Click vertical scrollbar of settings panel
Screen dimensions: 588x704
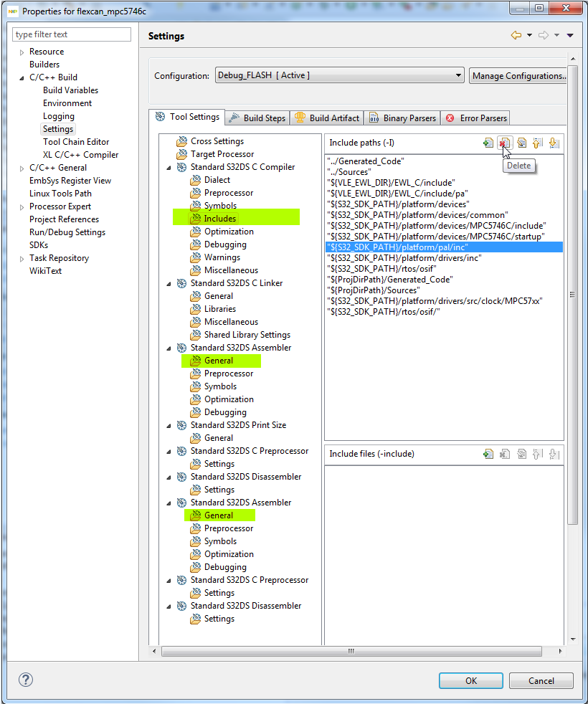(572, 294)
